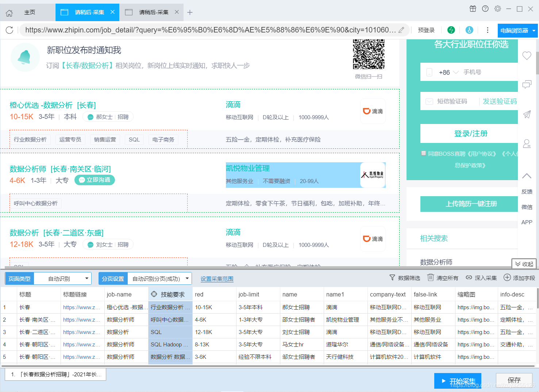Reload the page with refresh icon

click(x=10, y=30)
